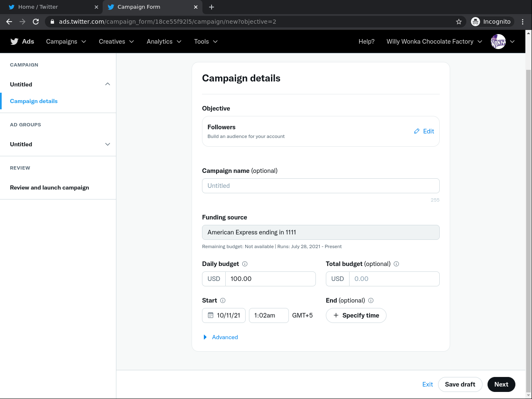
Task: Edit the Followers objective
Action: tap(424, 131)
